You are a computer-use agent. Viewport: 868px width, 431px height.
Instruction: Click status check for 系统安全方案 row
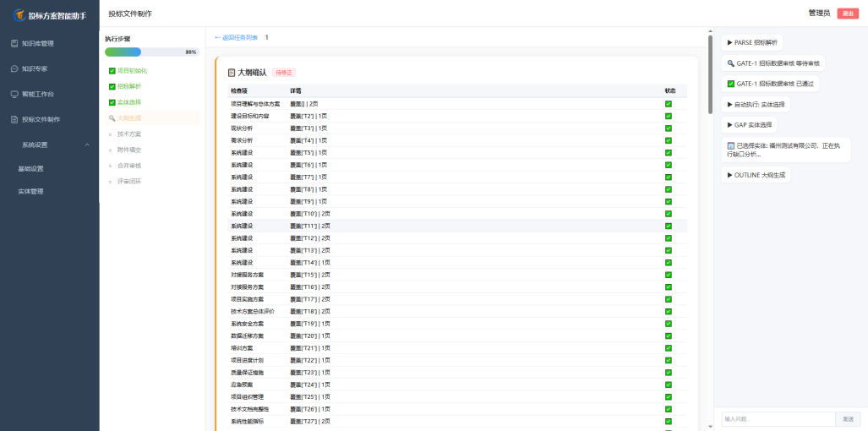(669, 324)
